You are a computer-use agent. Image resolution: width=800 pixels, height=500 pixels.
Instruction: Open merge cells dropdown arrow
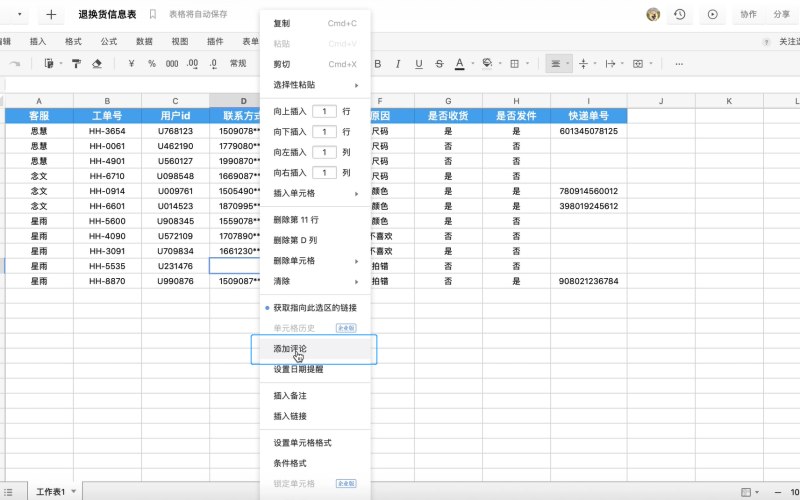tap(651, 64)
